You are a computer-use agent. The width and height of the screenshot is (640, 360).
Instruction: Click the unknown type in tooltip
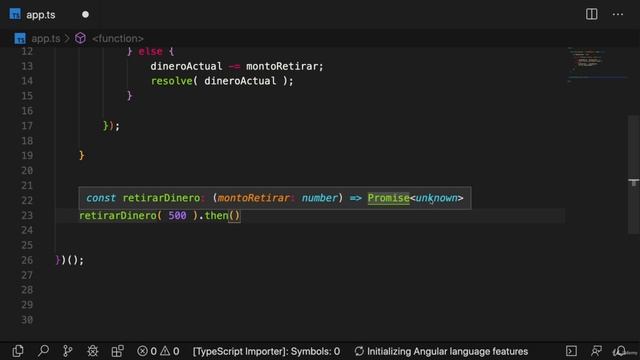pyautogui.click(x=436, y=198)
